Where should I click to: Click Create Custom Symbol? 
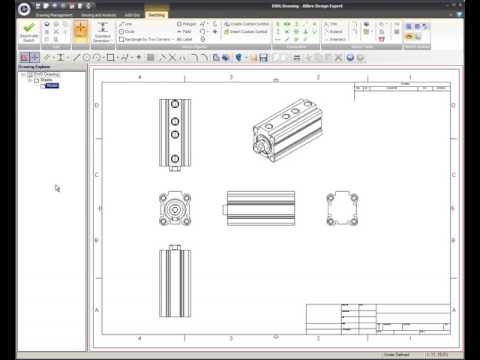click(246, 24)
